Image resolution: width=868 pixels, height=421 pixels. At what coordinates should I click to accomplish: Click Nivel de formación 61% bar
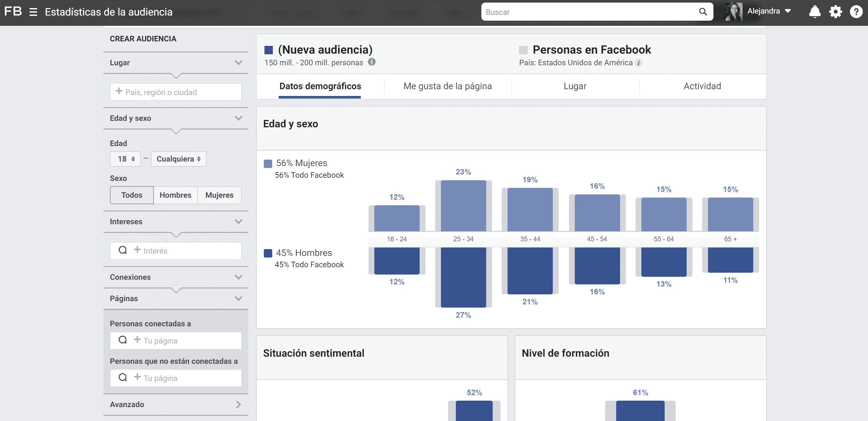640,411
